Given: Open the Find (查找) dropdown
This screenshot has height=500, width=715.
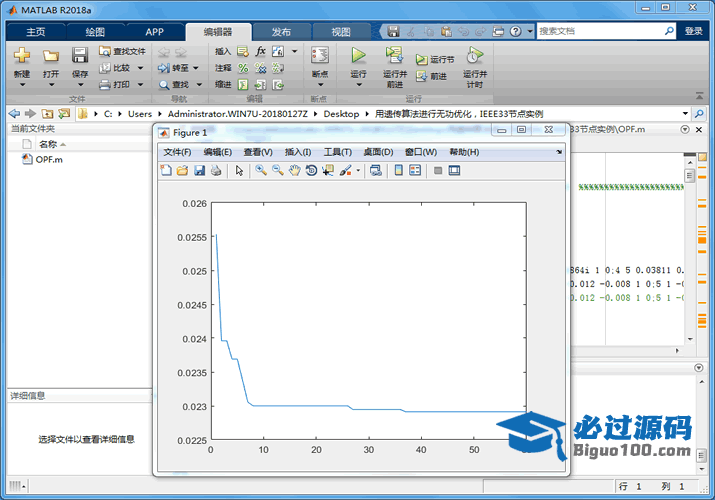Looking at the screenshot, I should (x=199, y=85).
